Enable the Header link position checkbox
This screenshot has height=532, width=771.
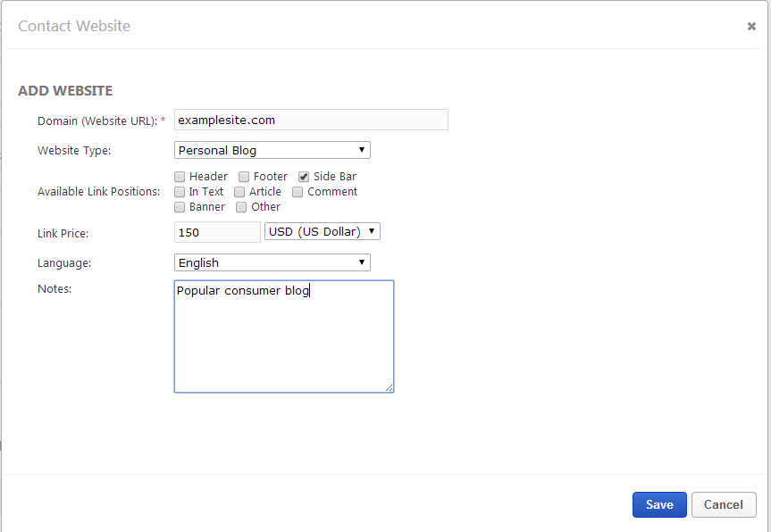pyautogui.click(x=180, y=177)
